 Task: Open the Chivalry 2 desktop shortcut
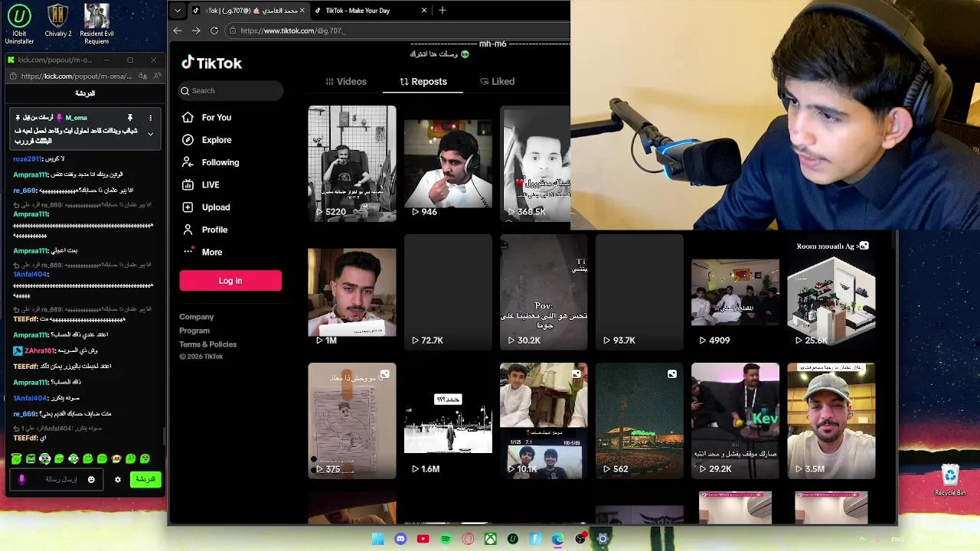pyautogui.click(x=58, y=21)
